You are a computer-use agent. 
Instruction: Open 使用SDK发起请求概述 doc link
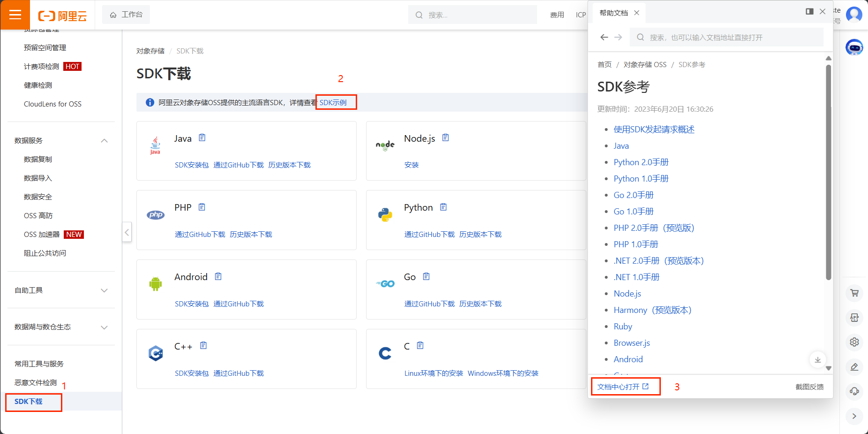point(654,129)
